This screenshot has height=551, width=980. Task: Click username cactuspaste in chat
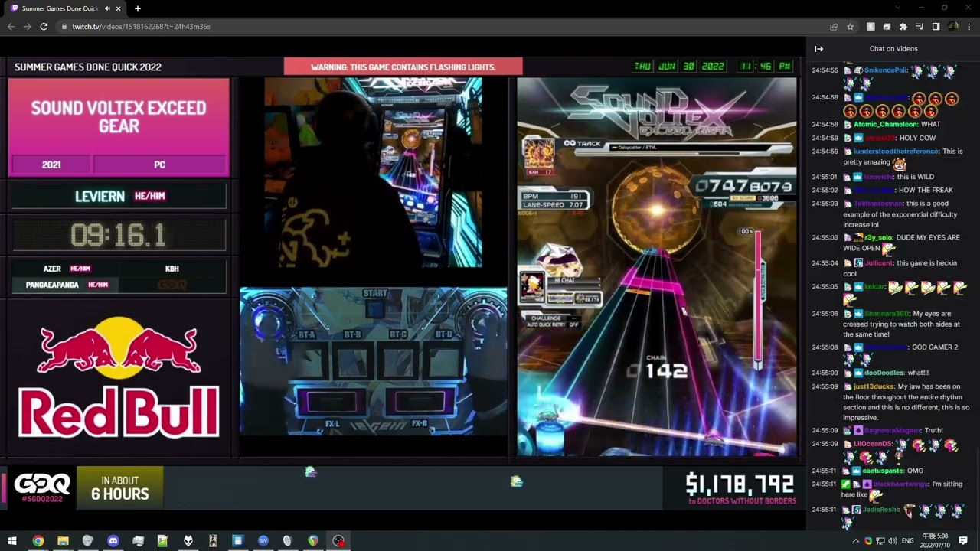point(883,471)
